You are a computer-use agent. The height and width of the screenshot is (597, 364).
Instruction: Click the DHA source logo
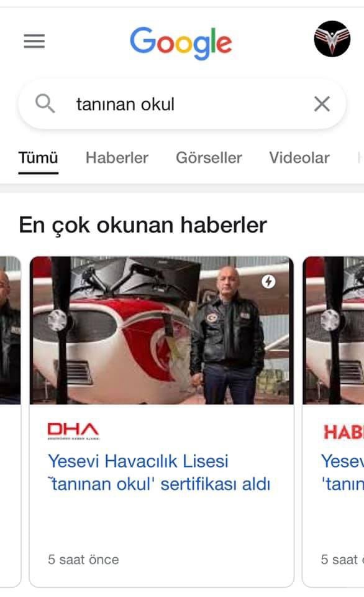73,431
